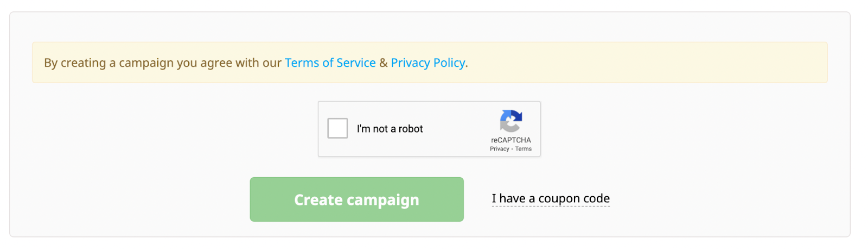Click the reCAPTCHA logo icon

510,121
